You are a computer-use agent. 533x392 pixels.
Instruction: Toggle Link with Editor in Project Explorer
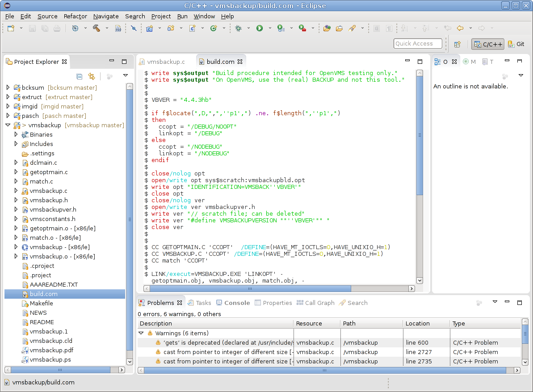click(92, 76)
